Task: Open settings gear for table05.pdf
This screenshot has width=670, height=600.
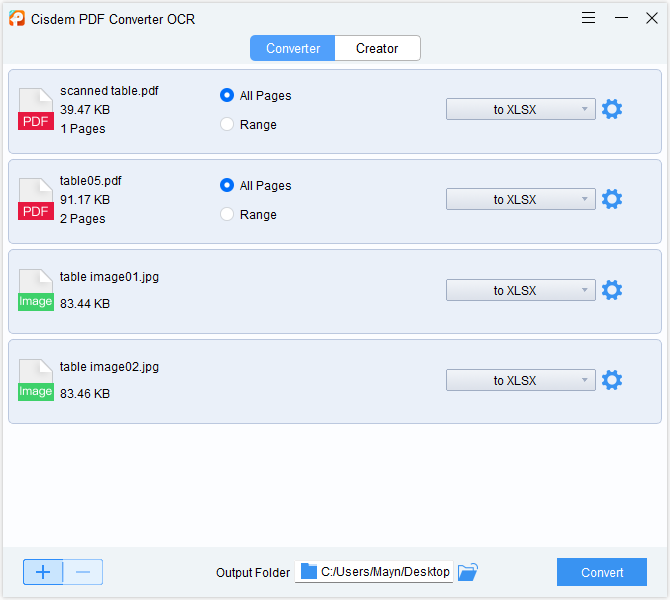Action: click(612, 199)
